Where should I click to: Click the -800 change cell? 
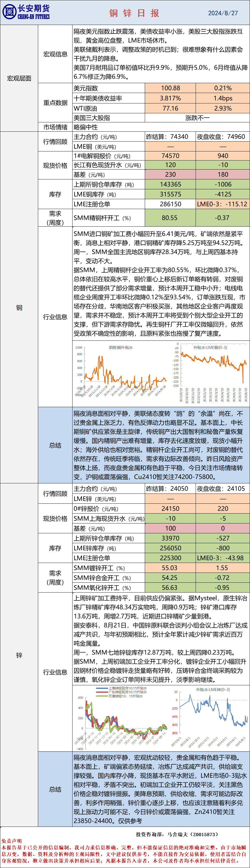223,548
